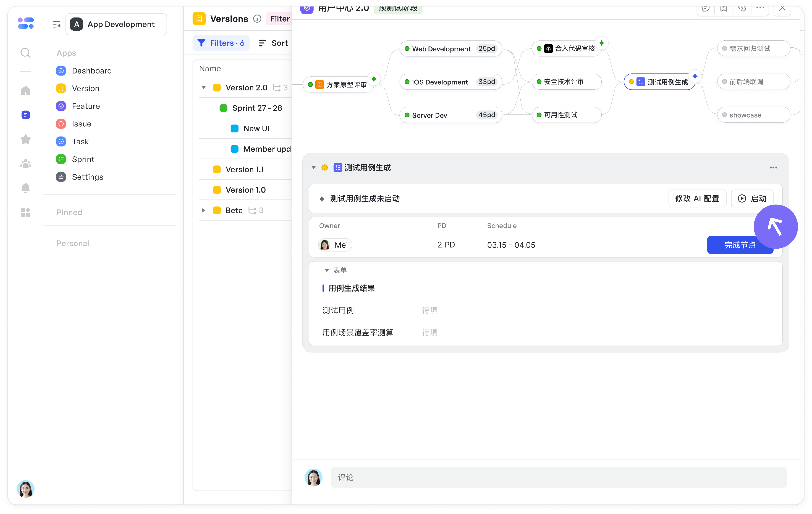Select the Server Dev workflow node
The image size is (812, 514).
[x=451, y=115]
